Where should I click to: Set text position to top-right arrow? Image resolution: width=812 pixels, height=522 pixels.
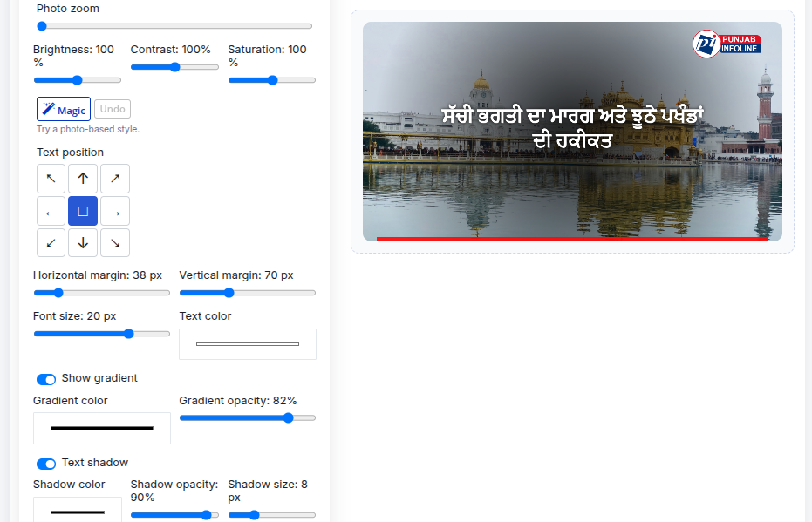coord(115,179)
